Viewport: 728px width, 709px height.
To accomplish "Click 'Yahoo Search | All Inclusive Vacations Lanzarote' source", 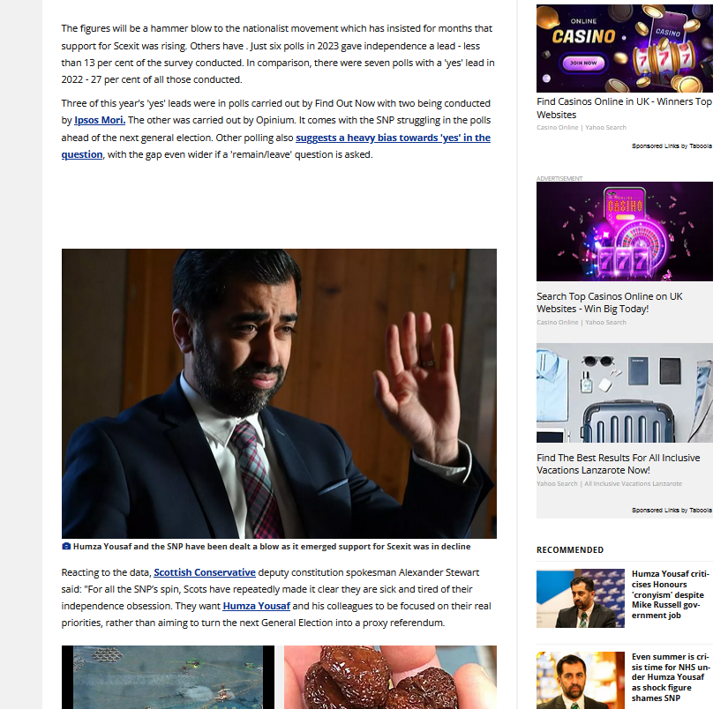I will (x=609, y=483).
